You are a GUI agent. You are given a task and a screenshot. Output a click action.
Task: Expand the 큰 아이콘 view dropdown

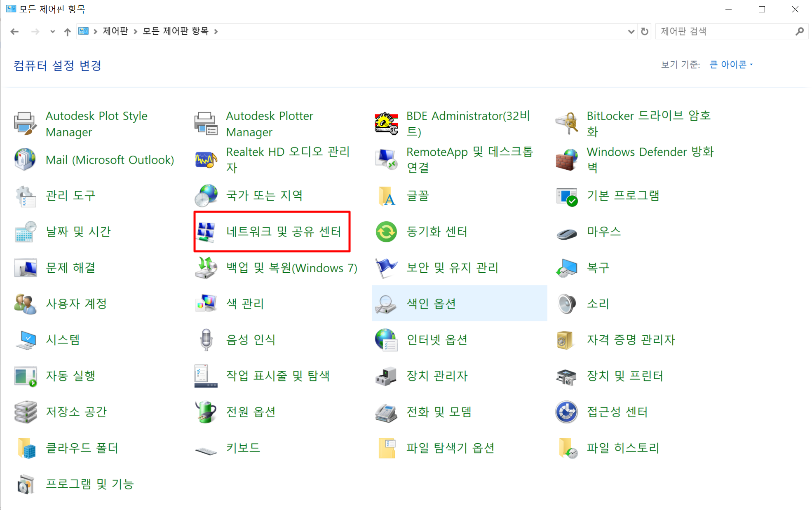pos(730,64)
